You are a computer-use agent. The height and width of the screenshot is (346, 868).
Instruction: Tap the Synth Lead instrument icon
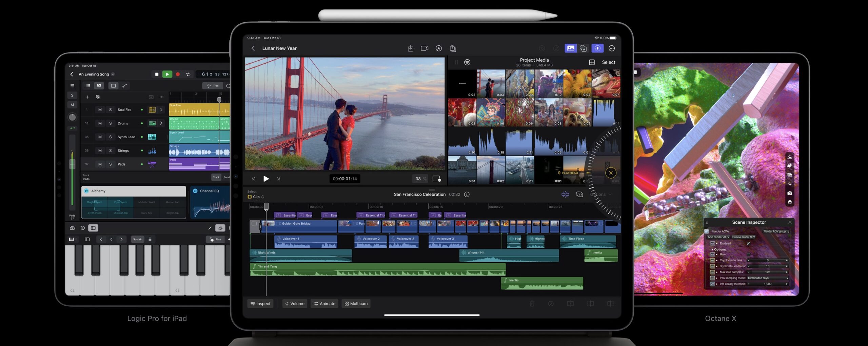pyautogui.click(x=152, y=137)
